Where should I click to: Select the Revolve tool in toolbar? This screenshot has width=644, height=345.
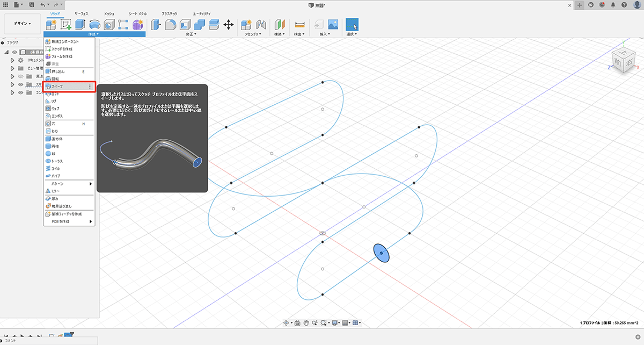[x=95, y=24]
